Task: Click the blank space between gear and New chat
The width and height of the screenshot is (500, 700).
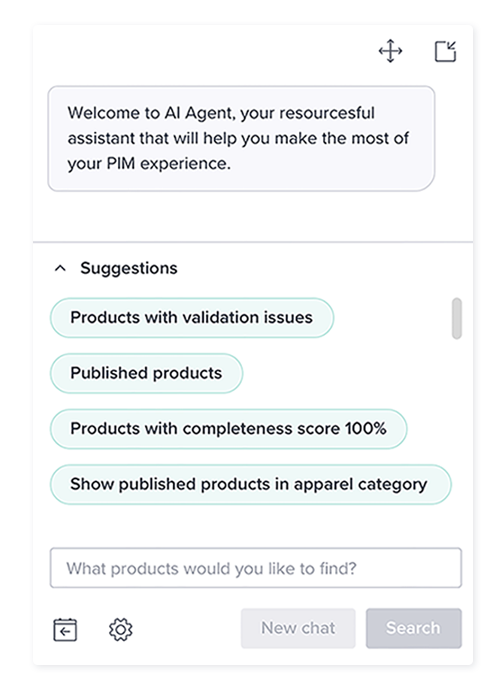Action: point(187,629)
